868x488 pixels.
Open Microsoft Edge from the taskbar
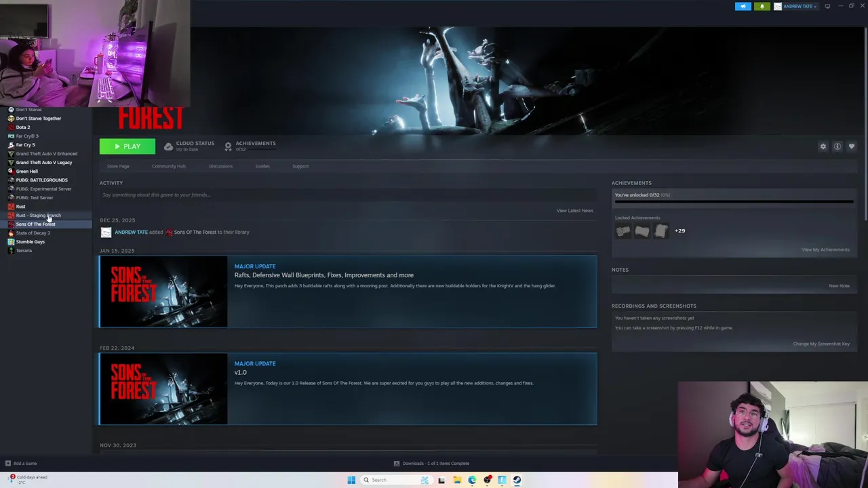click(x=472, y=480)
